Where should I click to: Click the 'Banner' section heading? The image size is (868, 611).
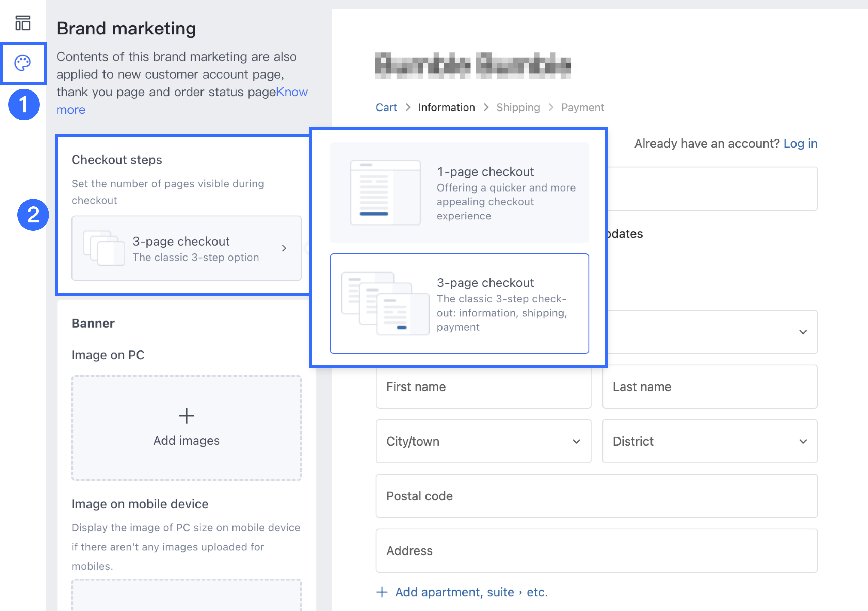coord(93,324)
